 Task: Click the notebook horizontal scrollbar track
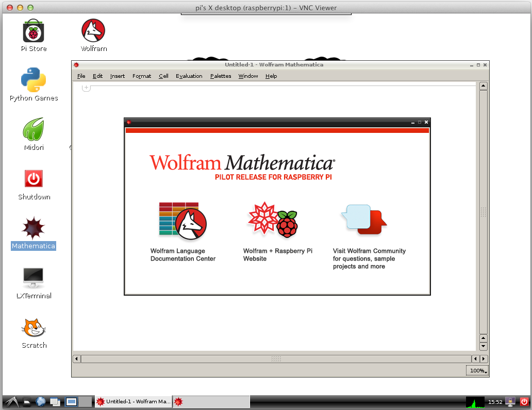[x=276, y=359]
